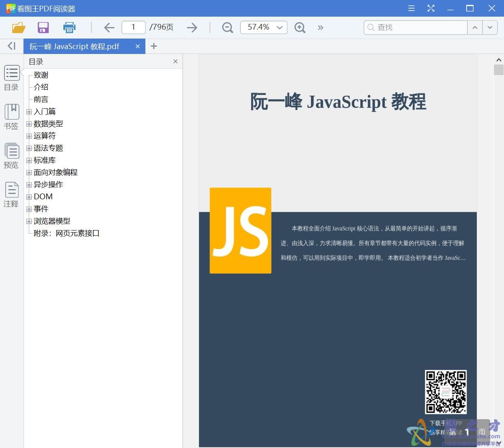Click the zoom in magnifier icon

[300, 27]
